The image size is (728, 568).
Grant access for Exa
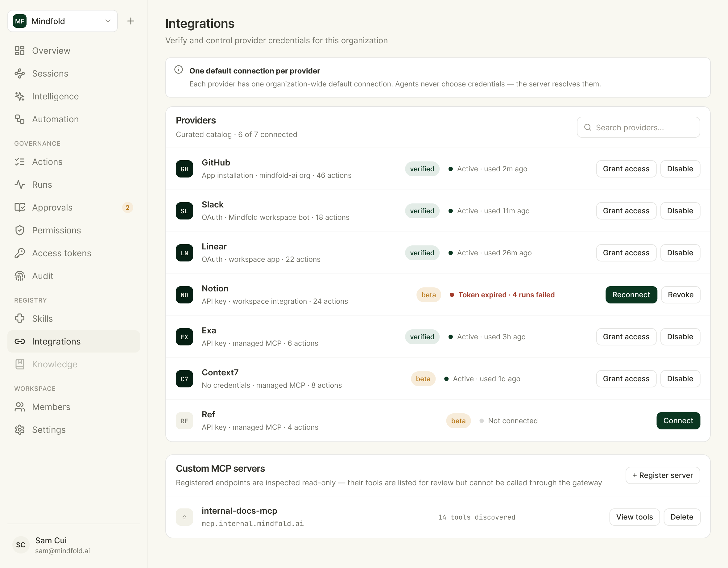(x=626, y=337)
